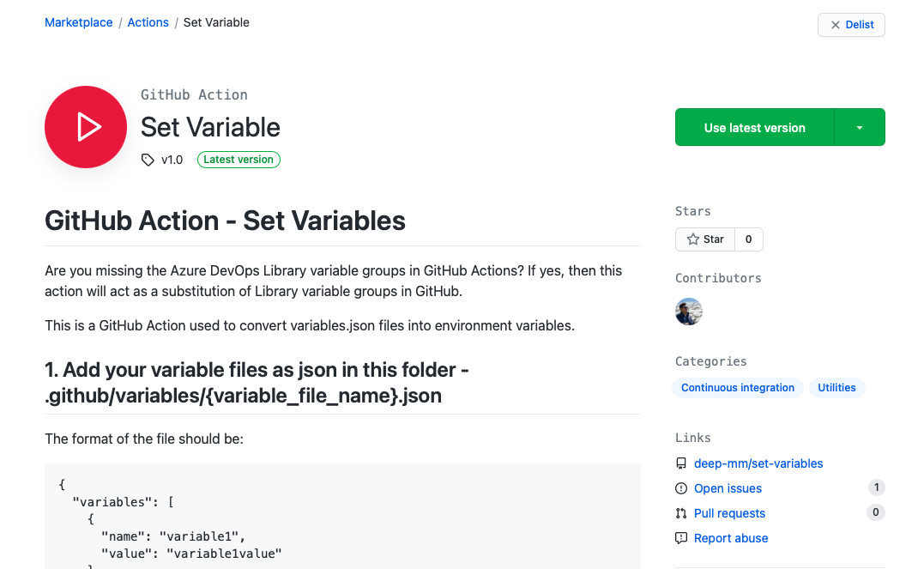Click the contributor avatar photo
The width and height of the screenshot is (924, 569).
pos(688,312)
